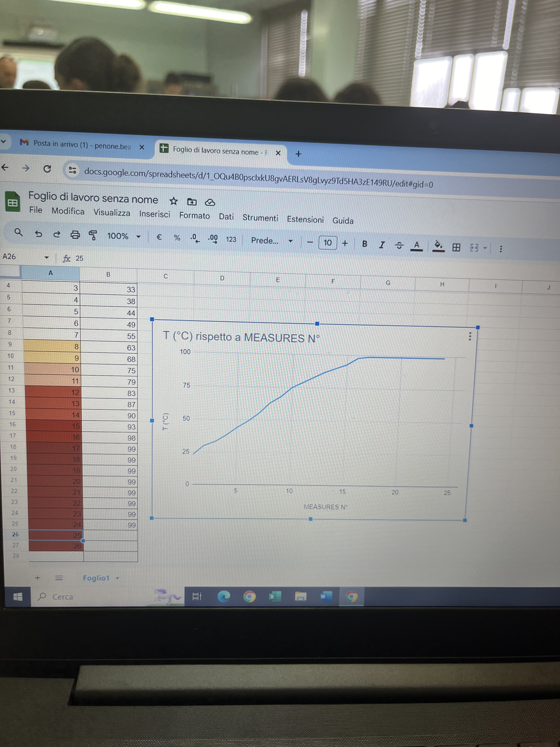560x747 pixels.
Task: Decrease decimal places
Action: [195, 238]
